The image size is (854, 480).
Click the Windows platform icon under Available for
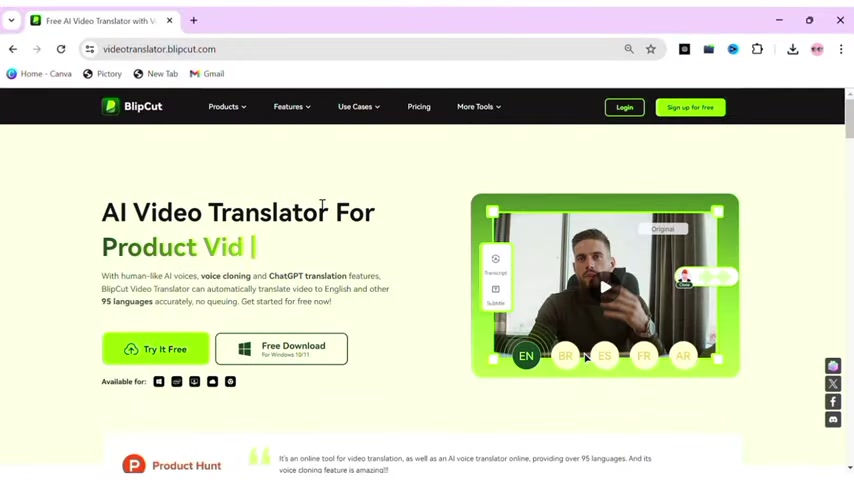click(158, 381)
